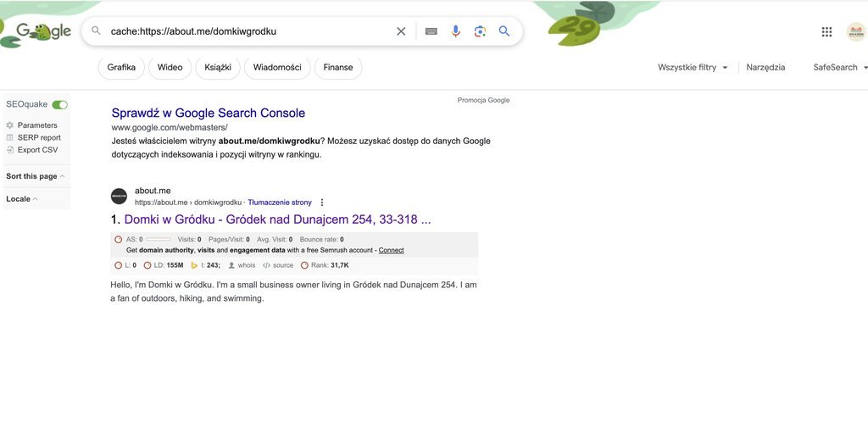Collapse the Sort this page section
868x422 pixels.
pos(36,176)
